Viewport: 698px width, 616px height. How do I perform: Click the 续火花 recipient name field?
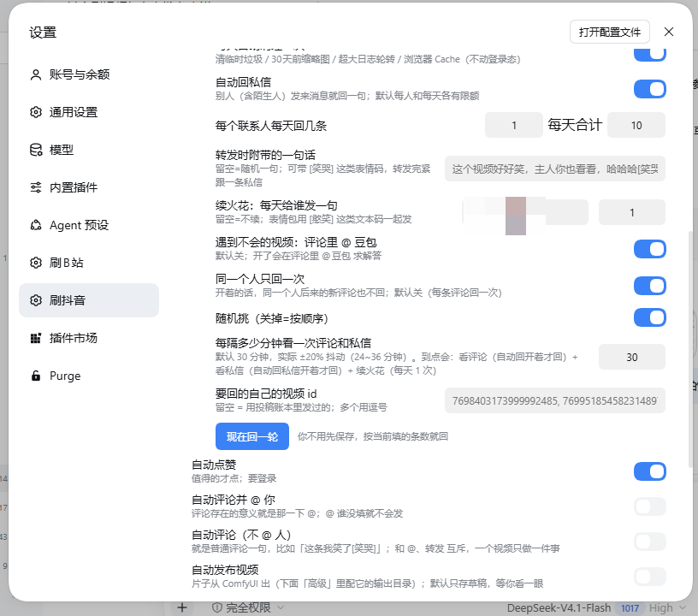tap(525, 213)
